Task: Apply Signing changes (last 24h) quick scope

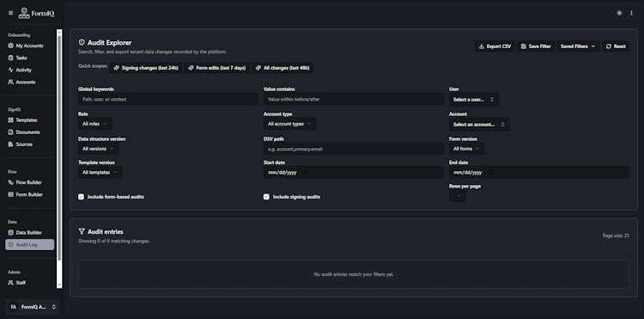Action: click(x=146, y=68)
